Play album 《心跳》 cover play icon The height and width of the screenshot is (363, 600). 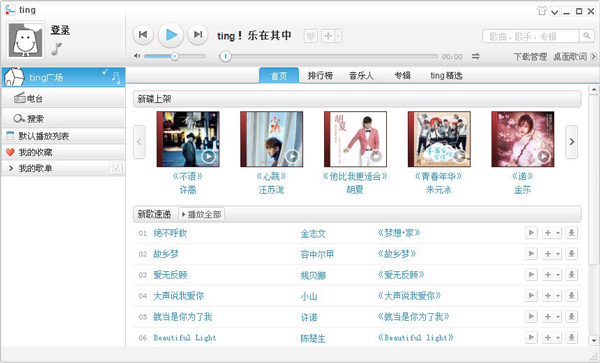[x=292, y=156]
